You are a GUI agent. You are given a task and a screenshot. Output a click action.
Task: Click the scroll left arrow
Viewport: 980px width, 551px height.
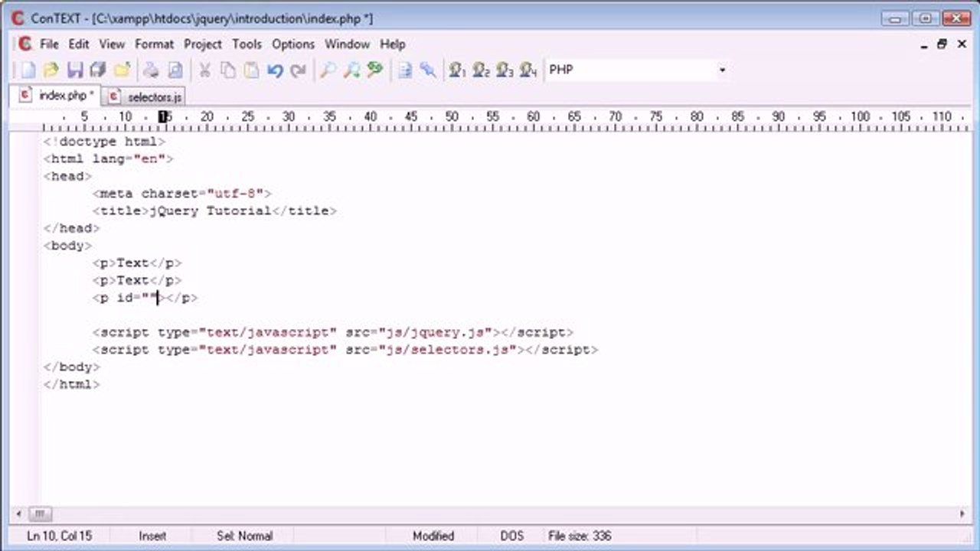pyautogui.click(x=18, y=514)
